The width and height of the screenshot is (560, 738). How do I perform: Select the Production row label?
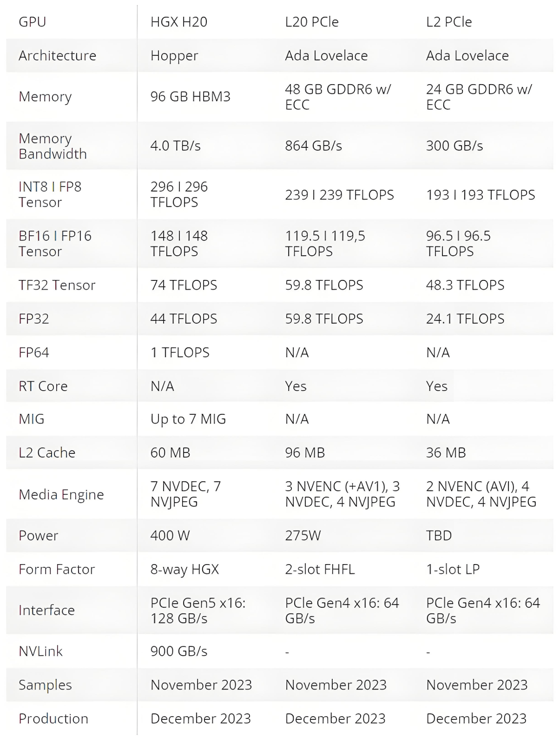point(53,718)
